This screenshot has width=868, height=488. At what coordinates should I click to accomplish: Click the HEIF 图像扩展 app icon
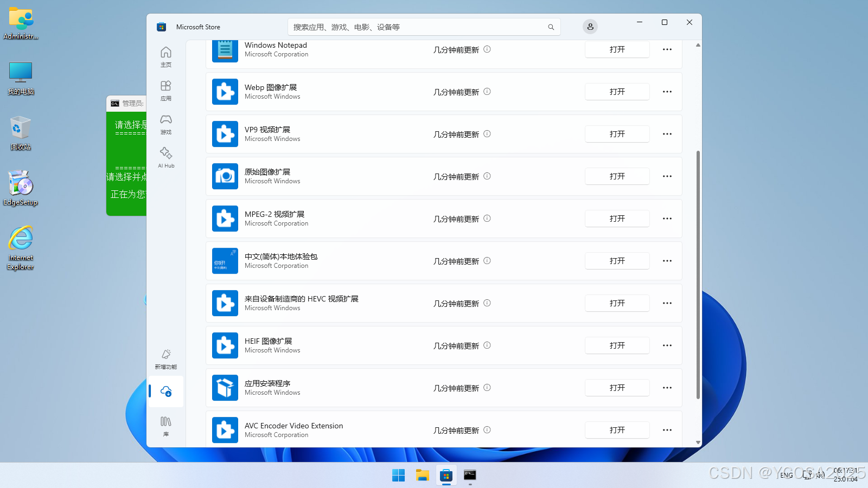point(225,345)
